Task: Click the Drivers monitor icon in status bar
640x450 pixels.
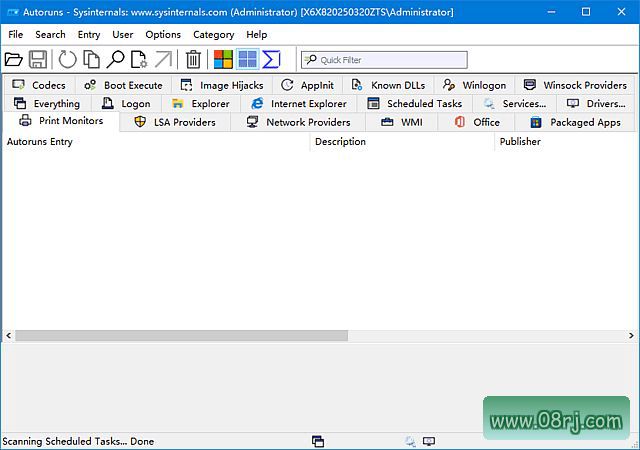Action: click(429, 441)
